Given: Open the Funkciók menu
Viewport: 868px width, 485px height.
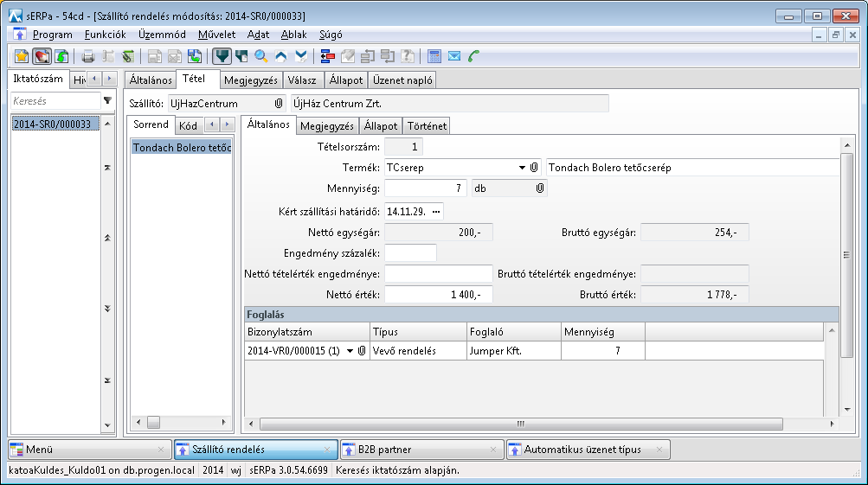Looking at the screenshot, I should coord(106,35).
